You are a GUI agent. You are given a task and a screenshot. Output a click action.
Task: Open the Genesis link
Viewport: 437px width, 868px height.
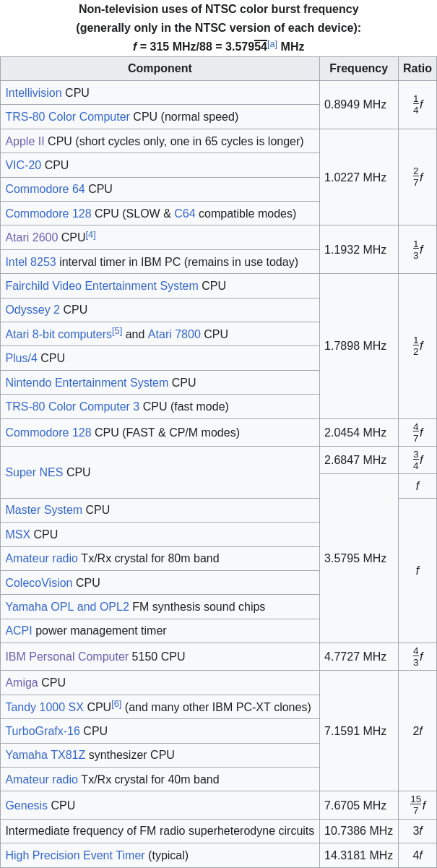27,805
